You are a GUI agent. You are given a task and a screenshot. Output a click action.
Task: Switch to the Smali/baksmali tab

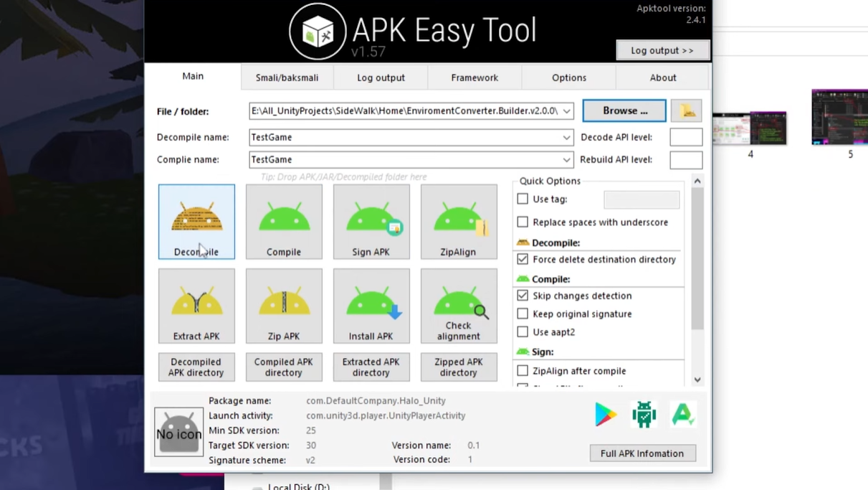pos(287,77)
